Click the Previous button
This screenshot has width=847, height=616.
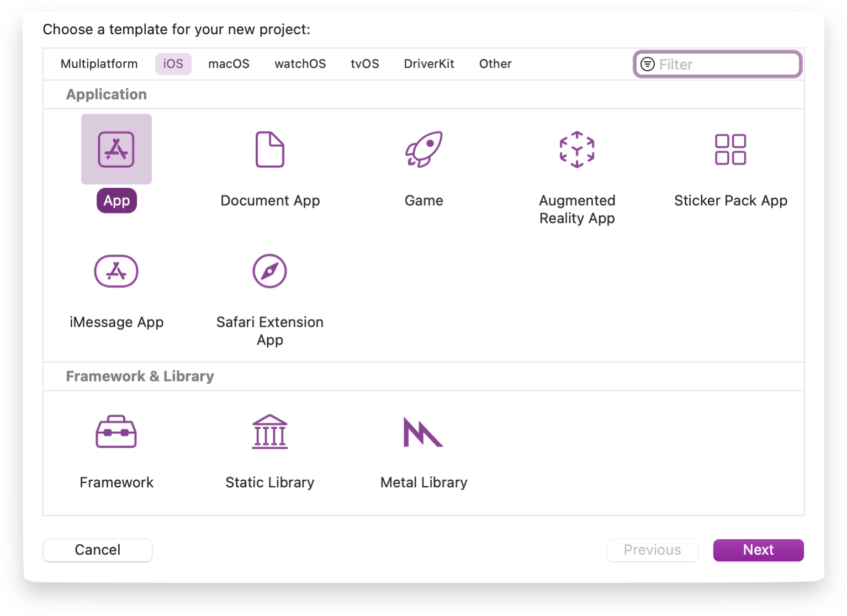click(x=653, y=550)
